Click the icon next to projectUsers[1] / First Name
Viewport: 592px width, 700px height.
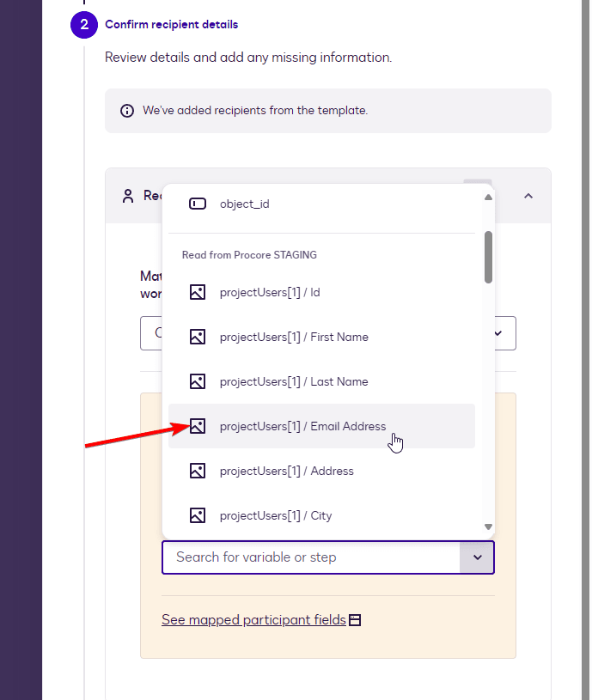198,337
